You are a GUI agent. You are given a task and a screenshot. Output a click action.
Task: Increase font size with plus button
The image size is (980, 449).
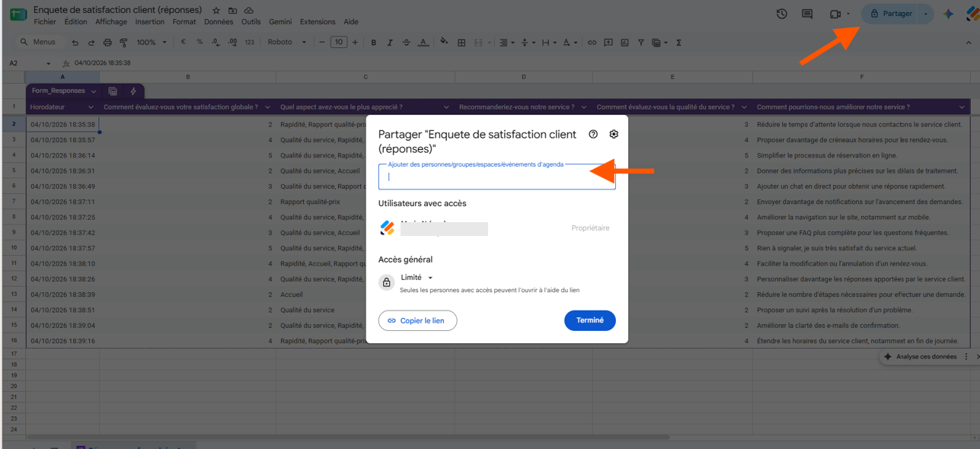(x=355, y=43)
